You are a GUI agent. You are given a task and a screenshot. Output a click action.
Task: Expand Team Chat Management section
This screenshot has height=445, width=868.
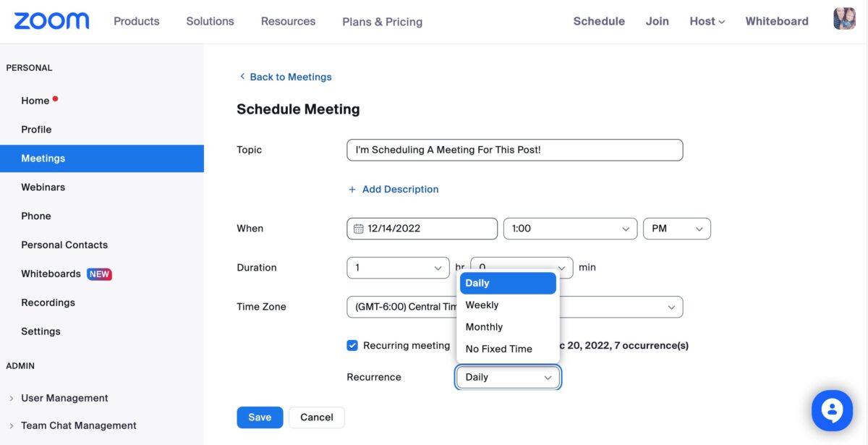pyautogui.click(x=12, y=425)
